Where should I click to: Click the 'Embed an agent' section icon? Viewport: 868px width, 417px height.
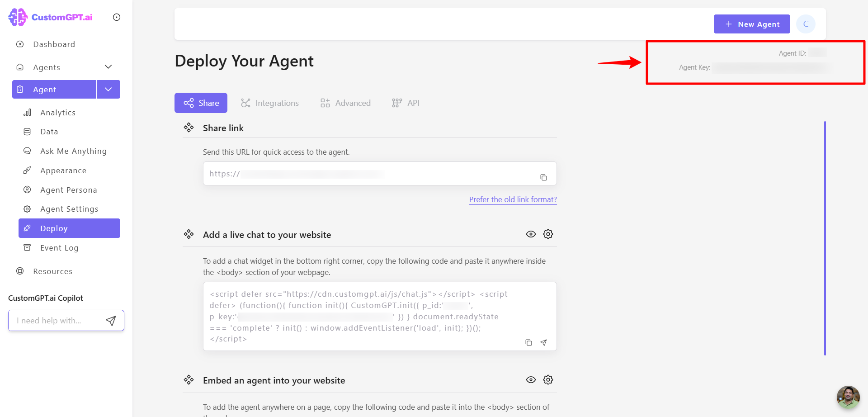tap(189, 380)
